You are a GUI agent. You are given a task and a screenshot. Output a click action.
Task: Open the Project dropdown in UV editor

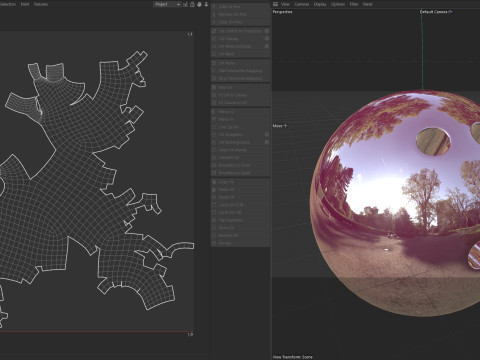[x=167, y=4]
